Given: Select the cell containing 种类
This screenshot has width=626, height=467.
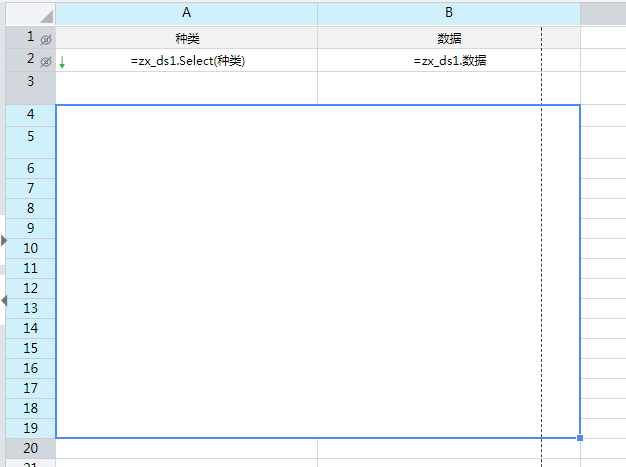Looking at the screenshot, I should click(x=187, y=39).
